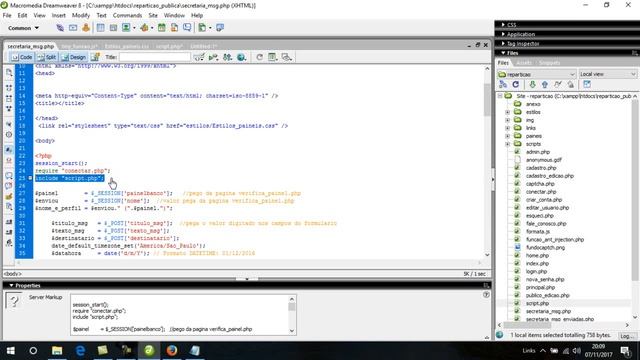
Task: Click the Insert Comment icon
Action: point(187,28)
